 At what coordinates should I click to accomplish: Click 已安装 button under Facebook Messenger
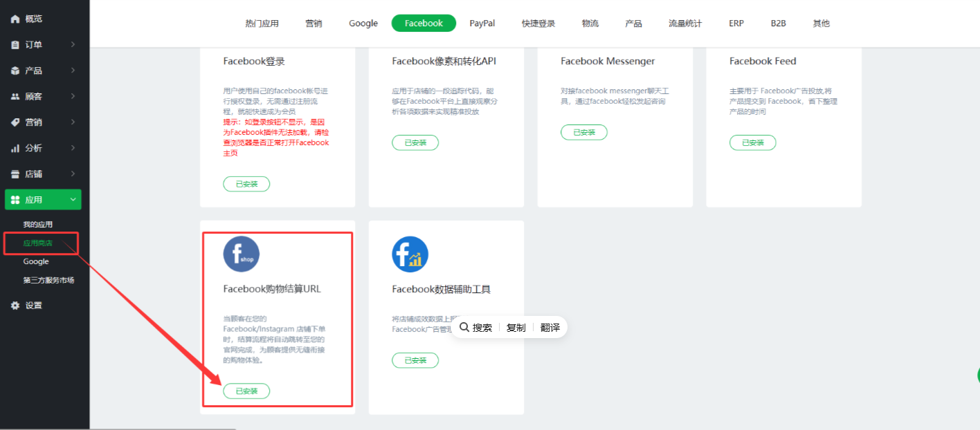[583, 132]
